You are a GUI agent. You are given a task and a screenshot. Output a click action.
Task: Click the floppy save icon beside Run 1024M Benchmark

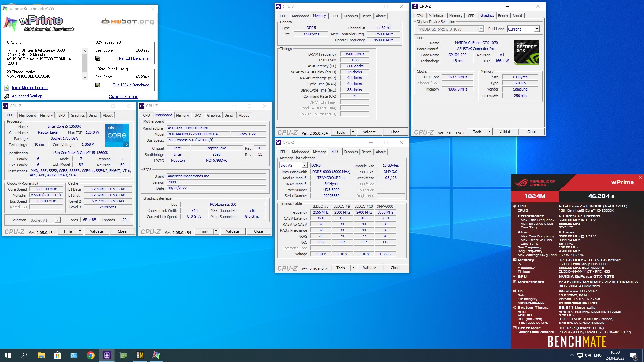(98, 85)
